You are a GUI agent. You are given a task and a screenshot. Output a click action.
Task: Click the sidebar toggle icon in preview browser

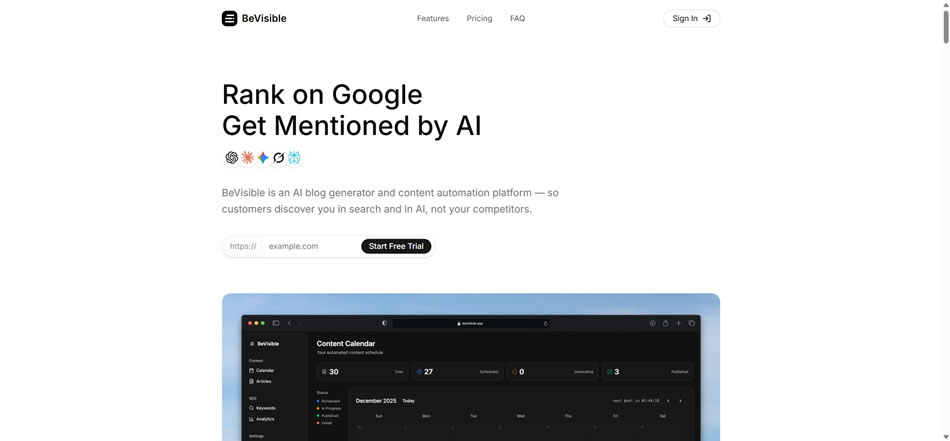[276, 323]
